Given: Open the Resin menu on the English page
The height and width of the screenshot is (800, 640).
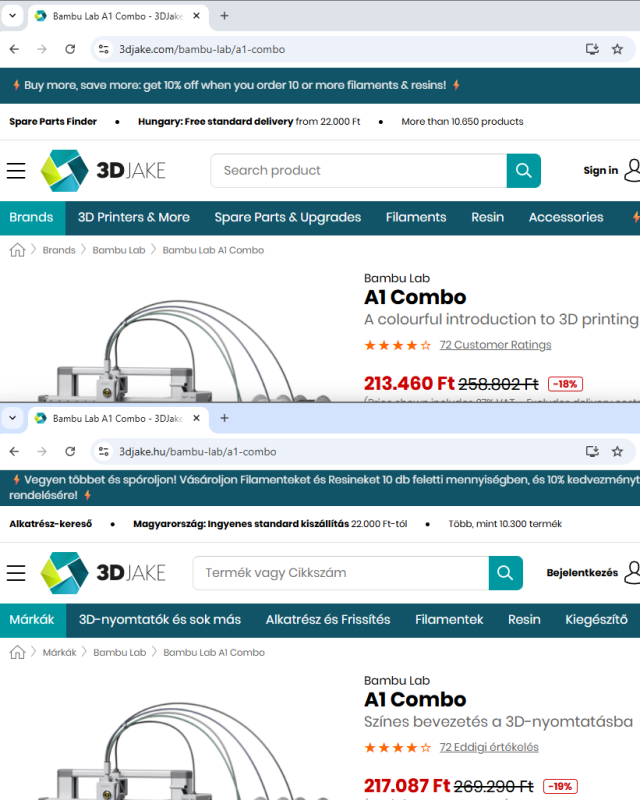Looking at the screenshot, I should [487, 217].
